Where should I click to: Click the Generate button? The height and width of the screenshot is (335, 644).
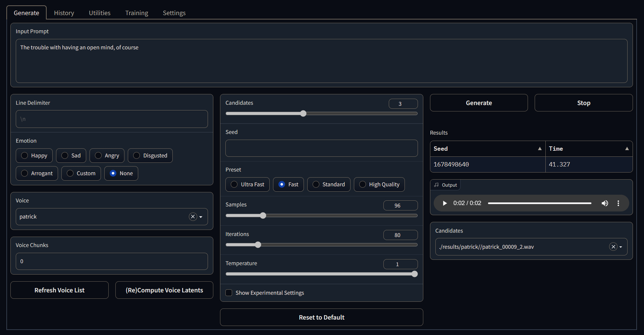point(479,103)
